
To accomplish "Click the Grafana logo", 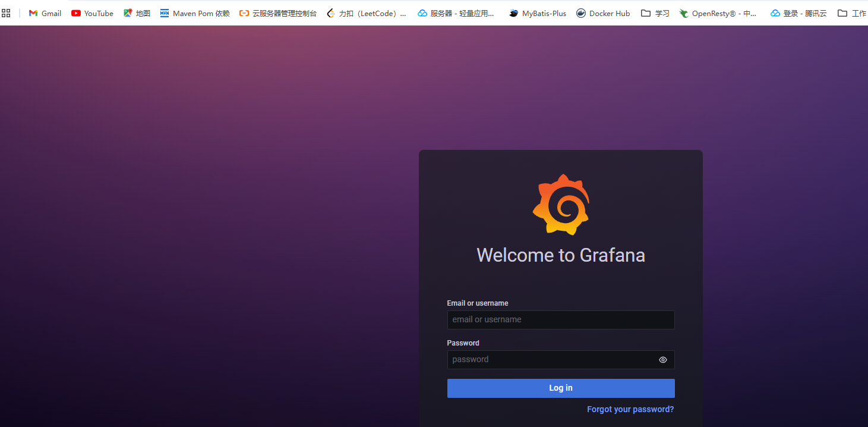I will [561, 205].
